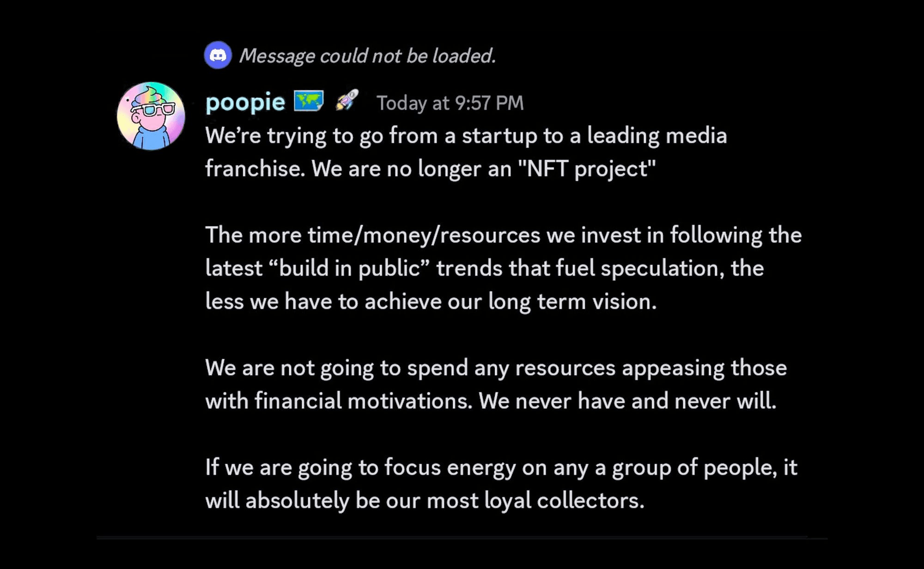Click the Discord logo beside the reply notice

point(218,55)
